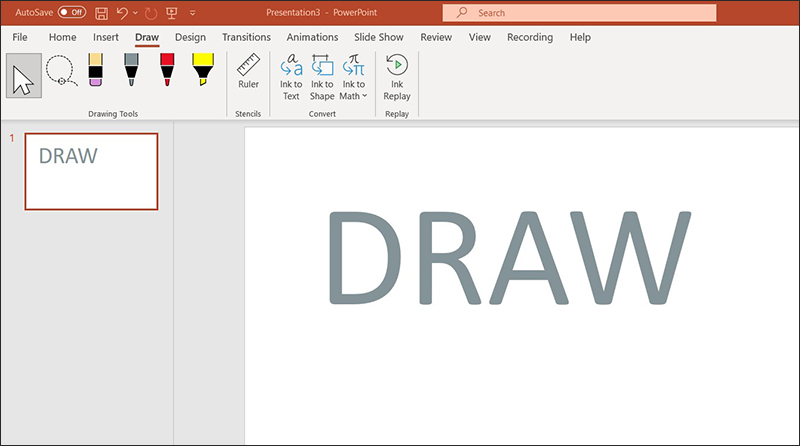Choose the arrow Select tool

click(24, 75)
